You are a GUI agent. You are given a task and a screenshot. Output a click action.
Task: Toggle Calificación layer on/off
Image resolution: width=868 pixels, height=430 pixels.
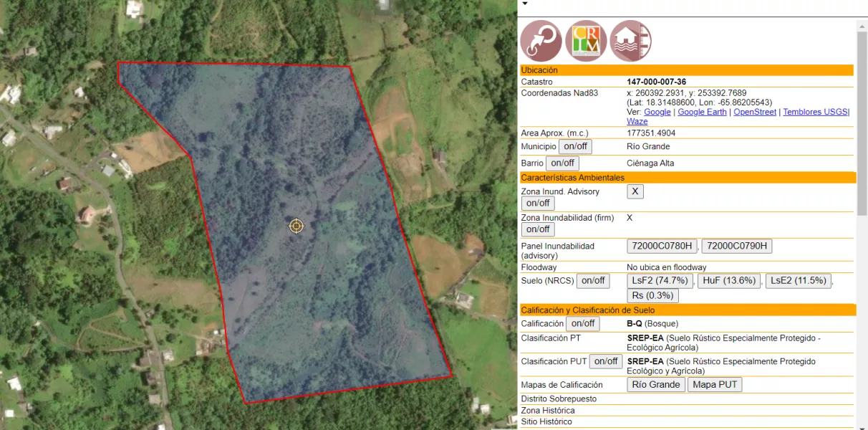tap(582, 323)
